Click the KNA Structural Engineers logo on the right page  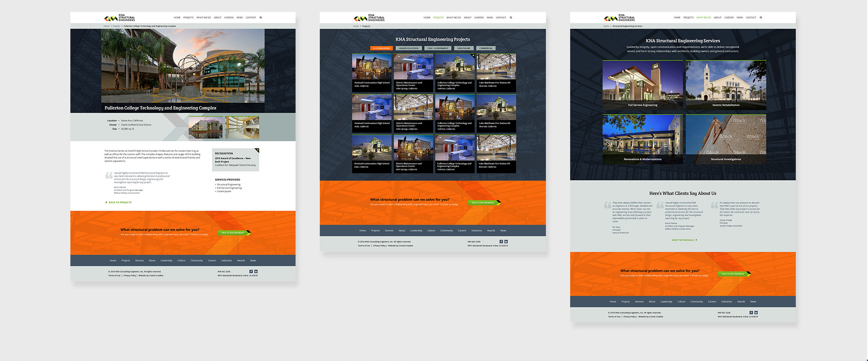pyautogui.click(x=619, y=18)
